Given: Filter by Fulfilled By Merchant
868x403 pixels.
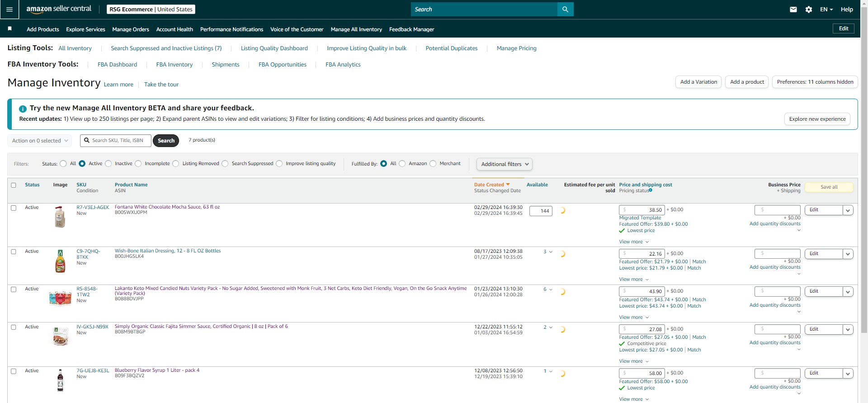Looking at the screenshot, I should [433, 164].
